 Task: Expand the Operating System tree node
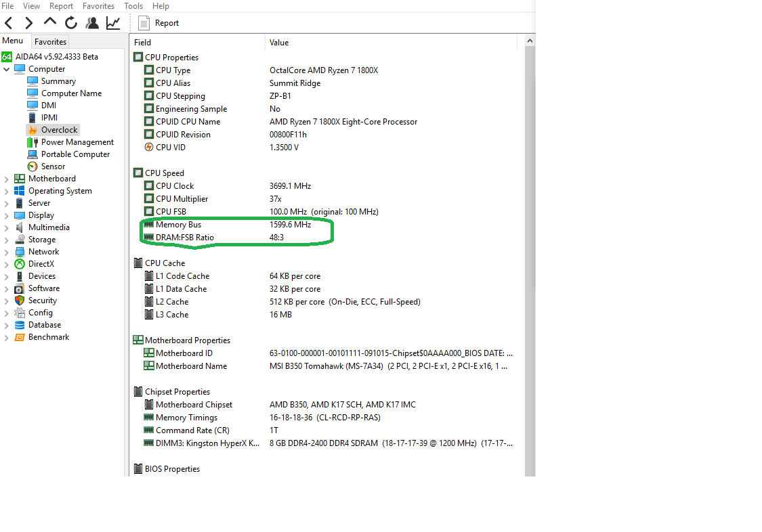click(6, 192)
